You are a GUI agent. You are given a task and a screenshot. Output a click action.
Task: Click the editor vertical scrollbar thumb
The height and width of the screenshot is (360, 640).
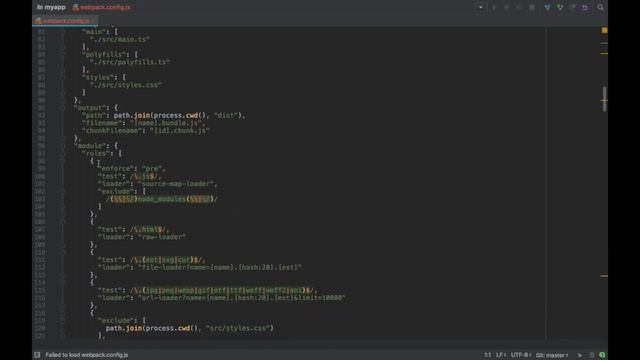tap(604, 99)
